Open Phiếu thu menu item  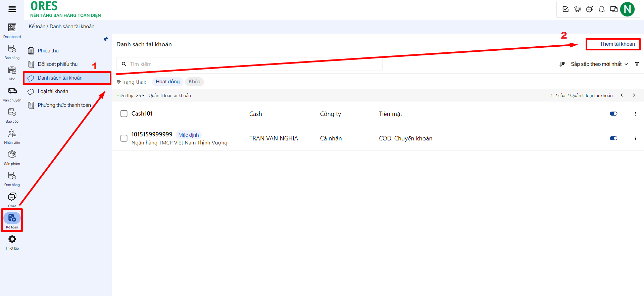pos(48,51)
